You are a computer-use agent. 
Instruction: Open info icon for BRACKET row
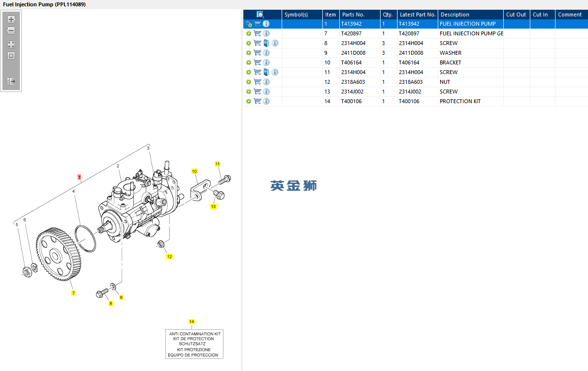266,62
